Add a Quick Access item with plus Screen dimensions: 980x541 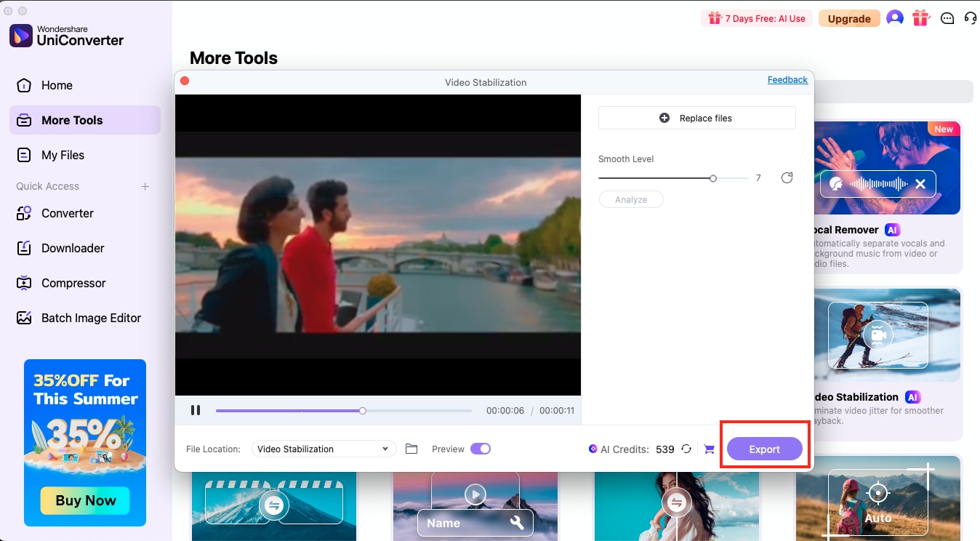click(x=145, y=186)
